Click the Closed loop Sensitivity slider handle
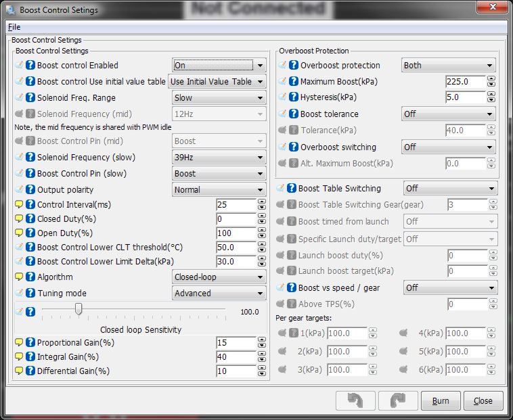 pyautogui.click(x=79, y=309)
